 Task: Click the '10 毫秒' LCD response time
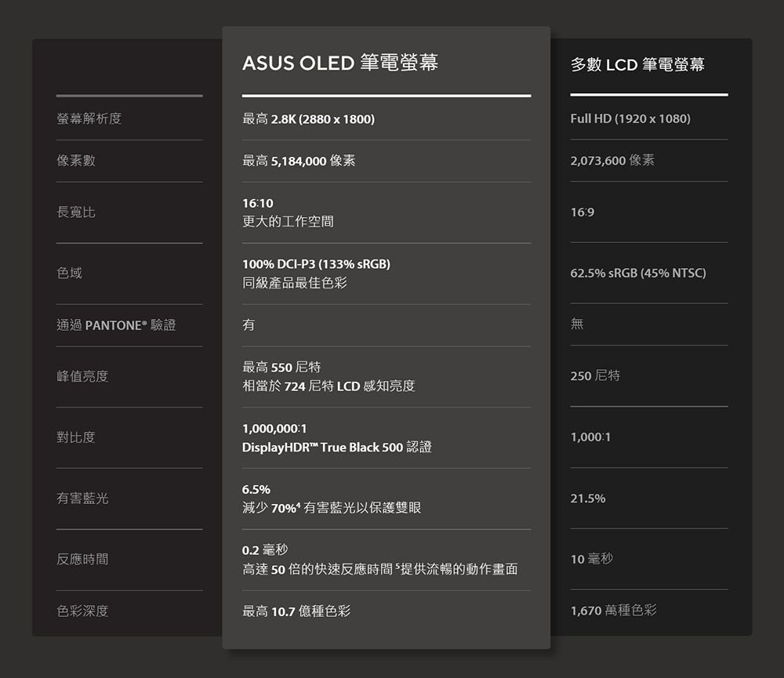(592, 559)
